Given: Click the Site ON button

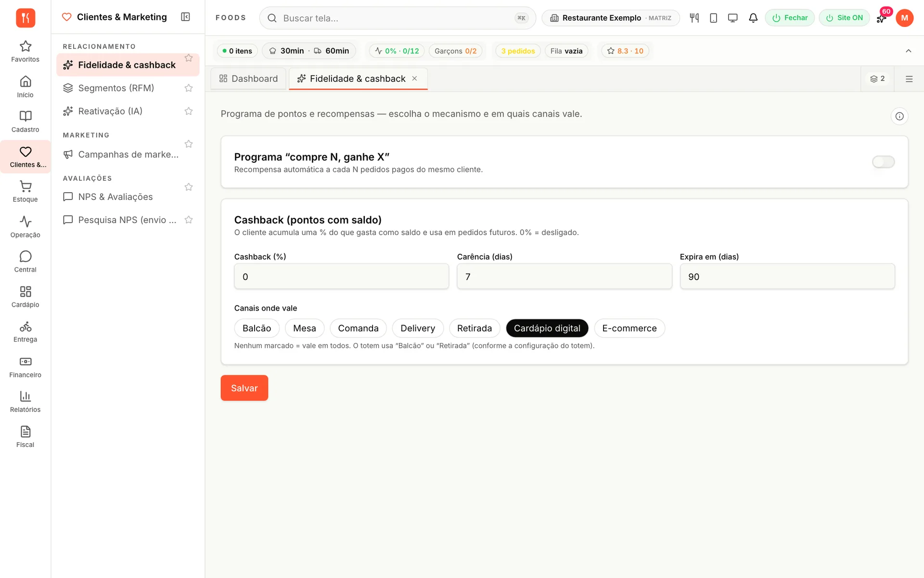Looking at the screenshot, I should click(844, 18).
